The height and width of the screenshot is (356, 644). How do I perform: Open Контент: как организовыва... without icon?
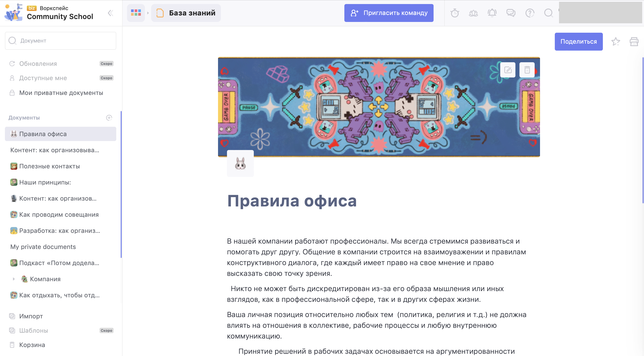coord(61,150)
